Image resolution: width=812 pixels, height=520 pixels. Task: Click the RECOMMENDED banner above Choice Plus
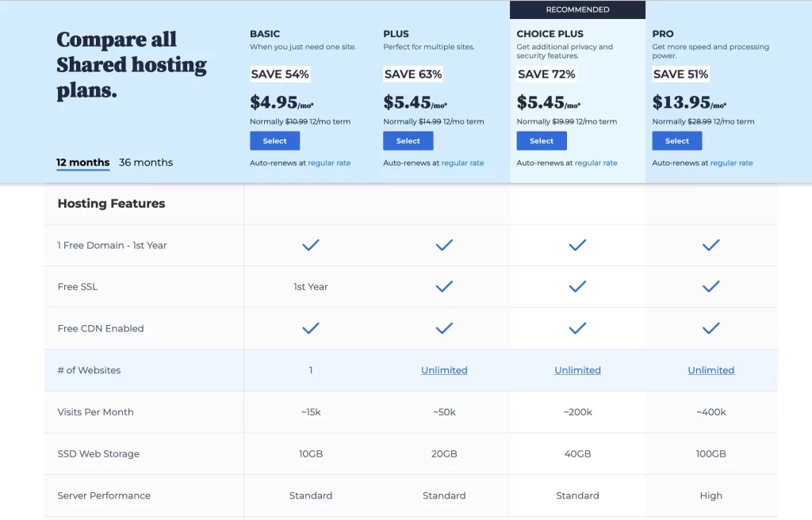[577, 10]
